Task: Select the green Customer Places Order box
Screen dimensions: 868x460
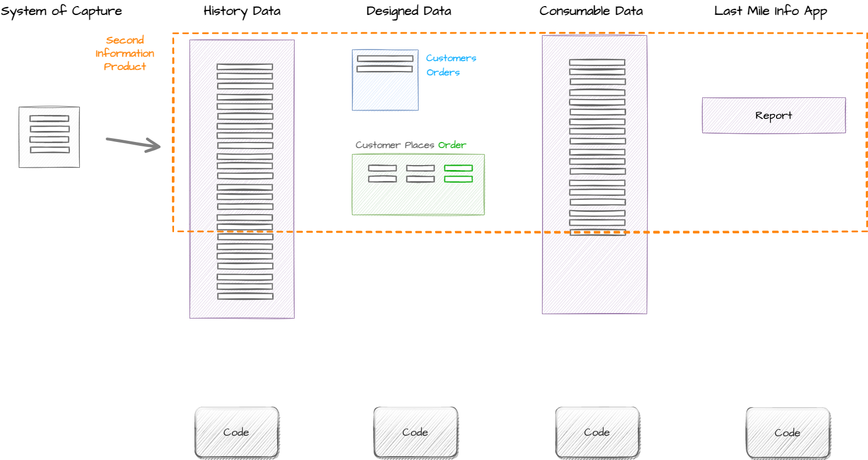Action: click(418, 184)
